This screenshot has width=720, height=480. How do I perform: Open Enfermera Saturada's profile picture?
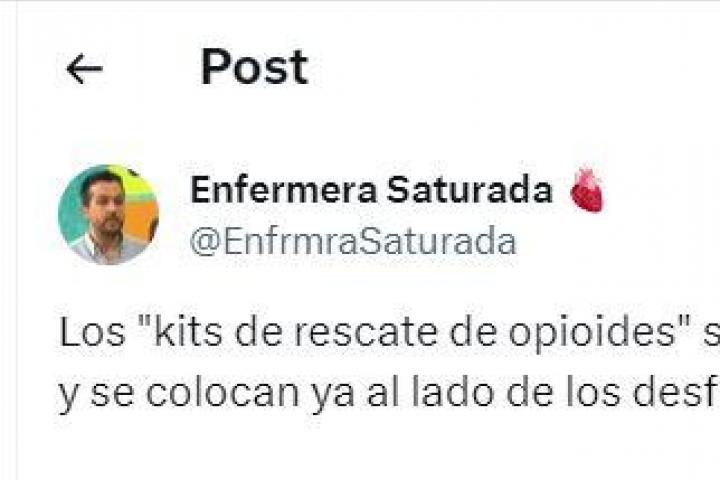click(x=108, y=215)
